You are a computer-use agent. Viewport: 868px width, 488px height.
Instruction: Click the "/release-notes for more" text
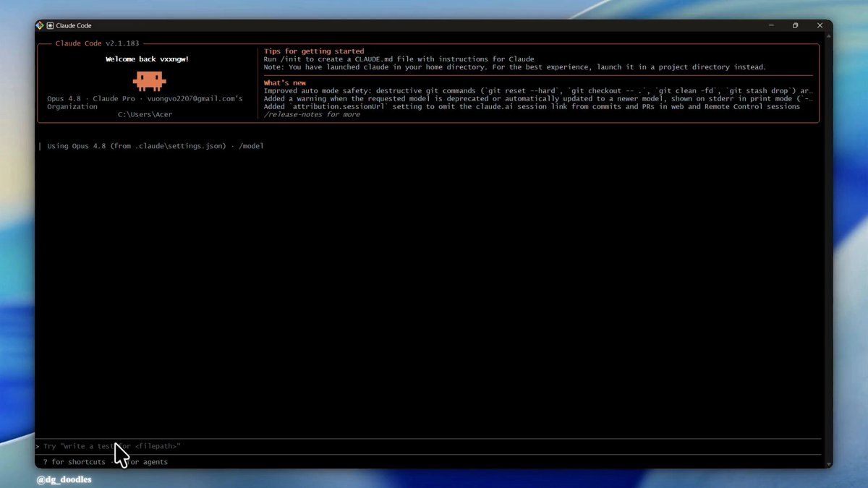point(312,115)
